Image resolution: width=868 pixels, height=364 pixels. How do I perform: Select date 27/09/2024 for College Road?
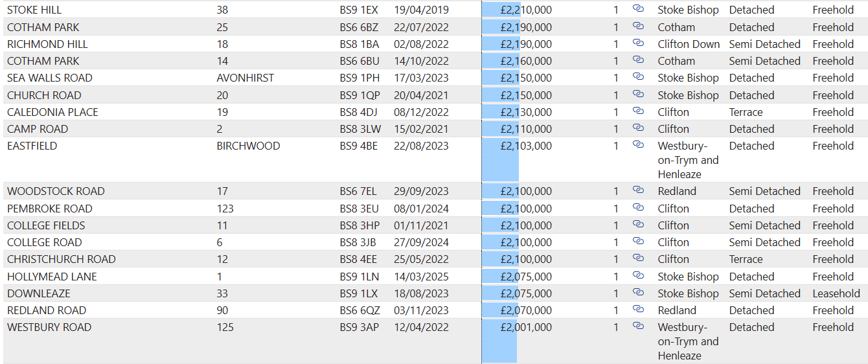421,242
